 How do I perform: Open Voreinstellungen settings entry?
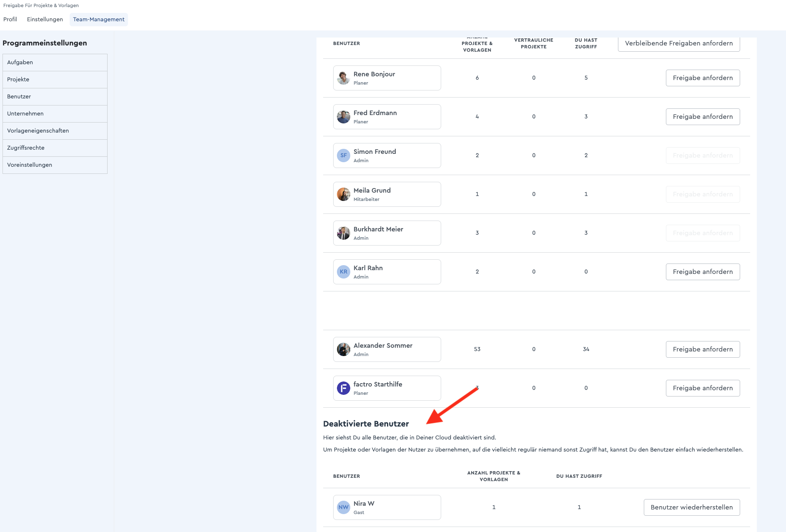[x=55, y=165]
